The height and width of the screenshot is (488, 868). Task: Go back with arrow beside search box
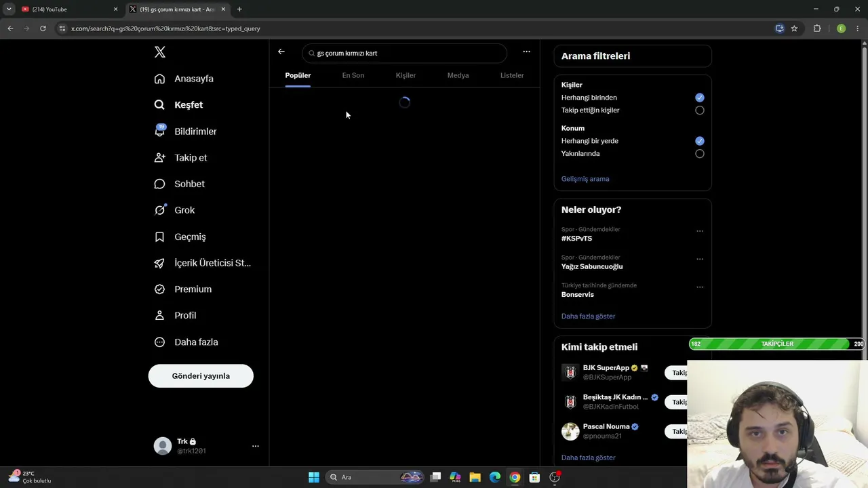[281, 52]
